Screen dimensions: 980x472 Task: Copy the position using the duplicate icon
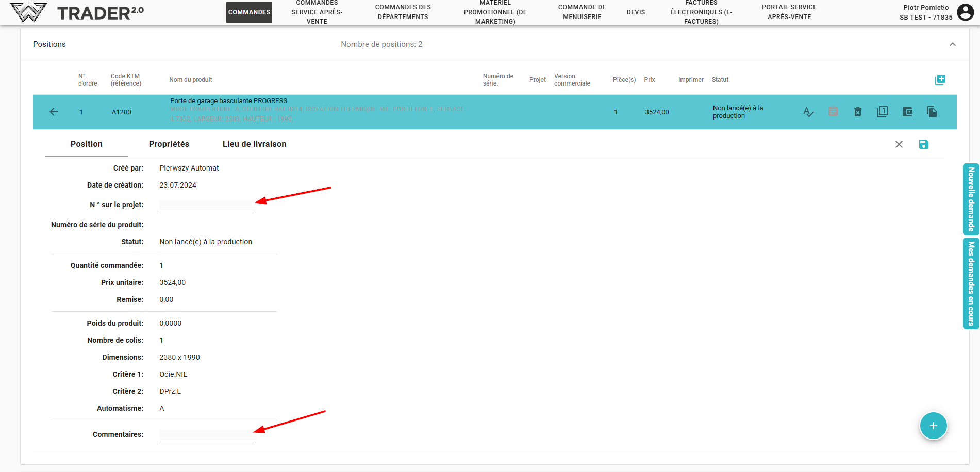pyautogui.click(x=932, y=112)
